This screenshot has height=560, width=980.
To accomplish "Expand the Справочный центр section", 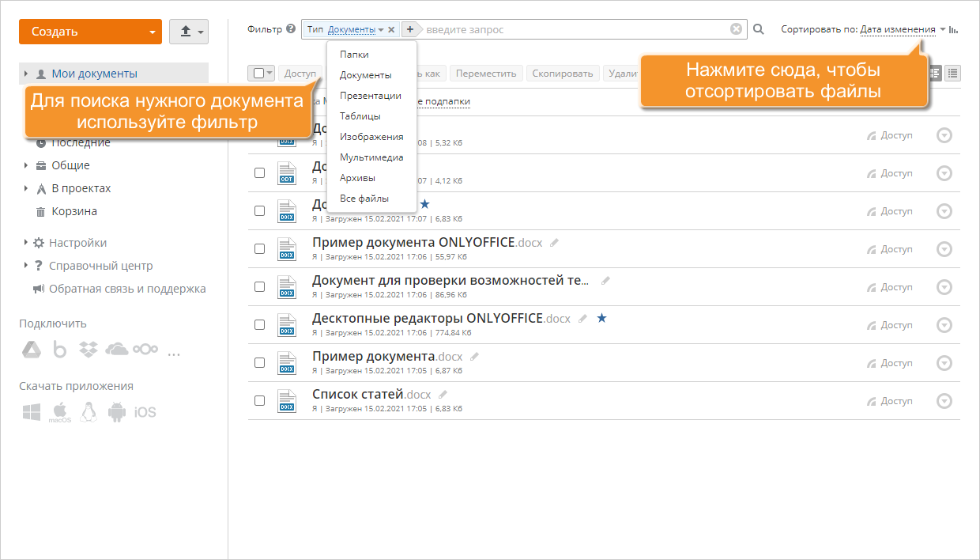I will [26, 266].
